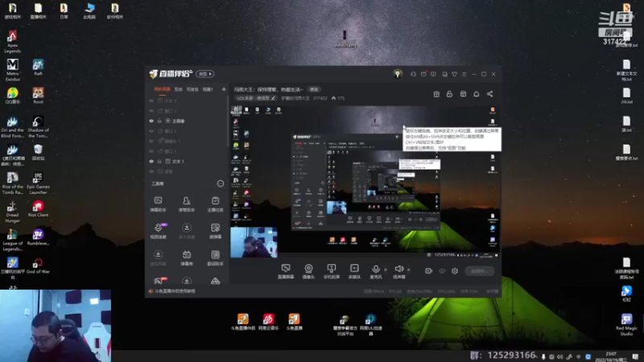Click the 扬声器 speaker icon
644x362 pixels.
[398, 269]
